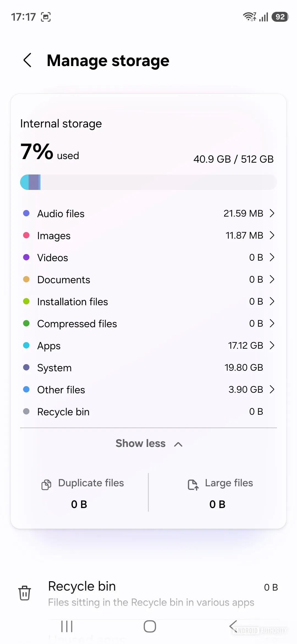Tap the battery indicator showing 92
The width and height of the screenshot is (297, 644).
pyautogui.click(x=280, y=17)
